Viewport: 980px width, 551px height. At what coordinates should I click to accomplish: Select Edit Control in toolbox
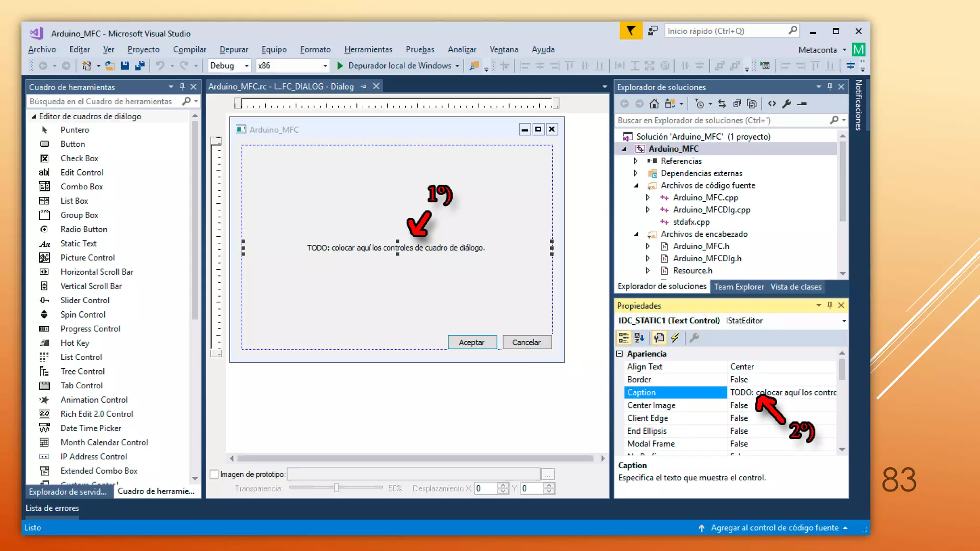(82, 172)
